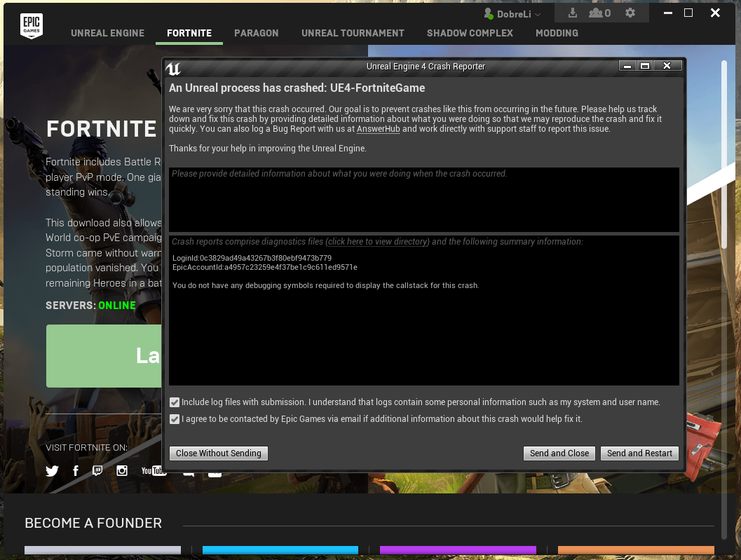Click the FORTNITE title in launcher page

[x=102, y=129]
